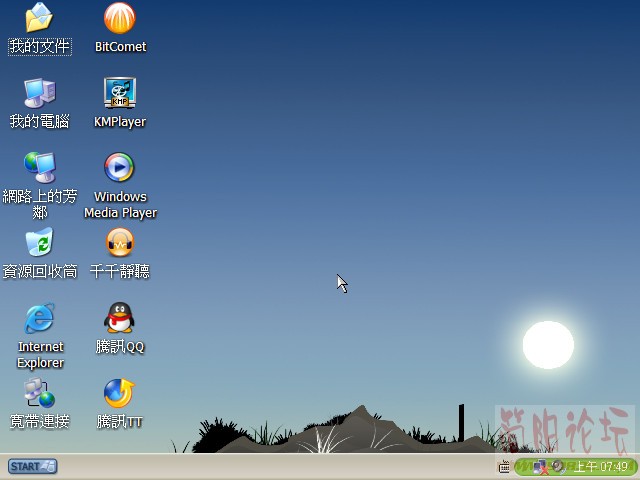The height and width of the screenshot is (480, 640).
Task: Select the 寬帶連接 broadband connection icon
Action: tap(39, 393)
